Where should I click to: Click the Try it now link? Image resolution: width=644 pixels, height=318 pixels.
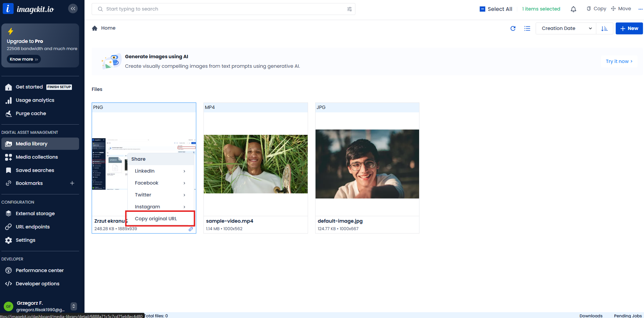click(x=619, y=61)
